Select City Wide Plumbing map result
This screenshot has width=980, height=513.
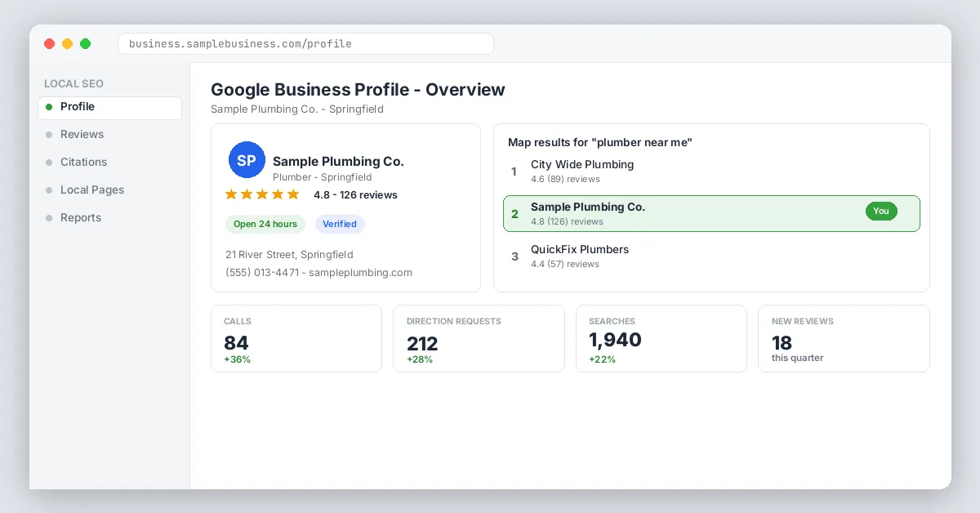711,172
